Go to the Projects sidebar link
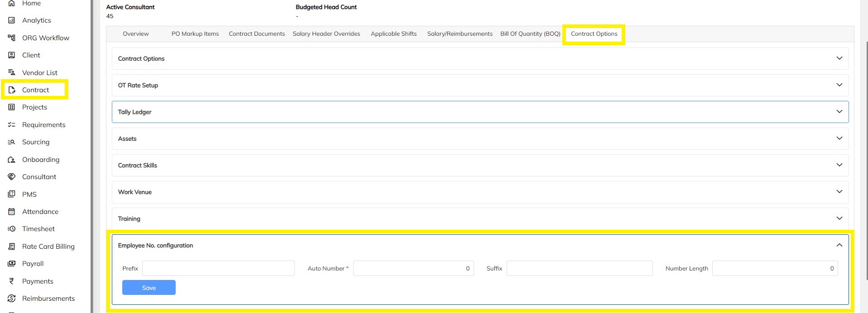868x313 pixels. [34, 107]
